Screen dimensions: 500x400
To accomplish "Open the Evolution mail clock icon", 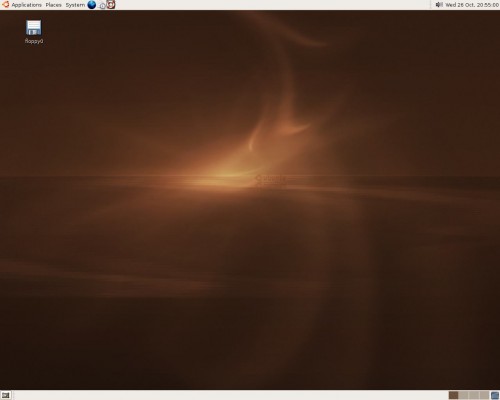I will [102, 5].
